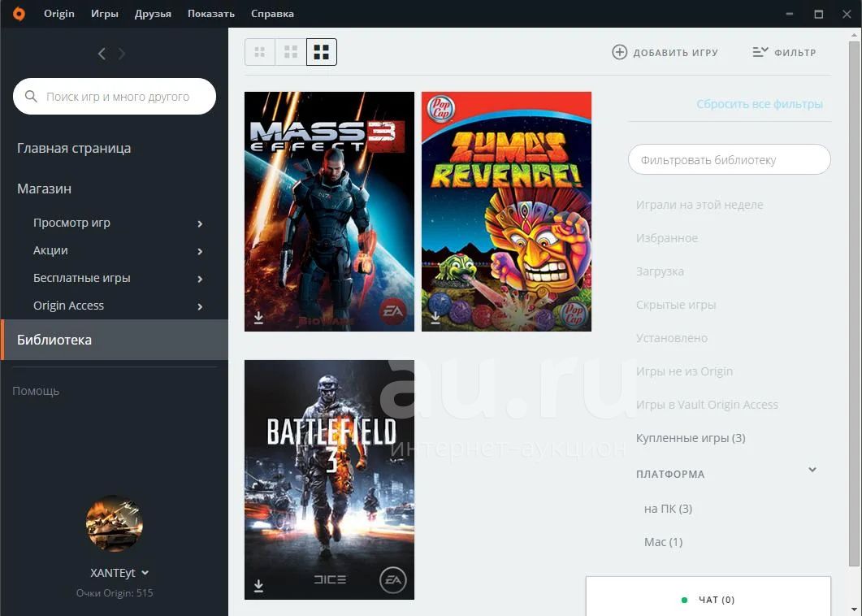Open the Помощь link
862x616 pixels.
click(36, 391)
